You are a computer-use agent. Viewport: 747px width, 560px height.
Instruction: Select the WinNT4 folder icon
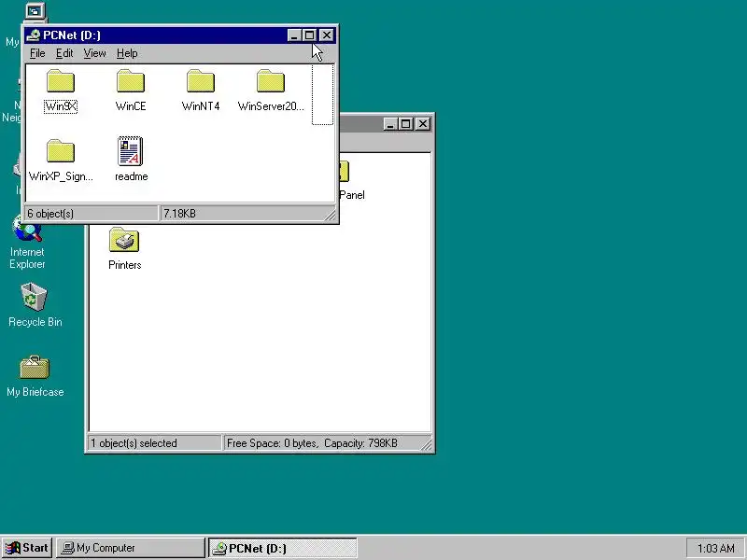201,81
